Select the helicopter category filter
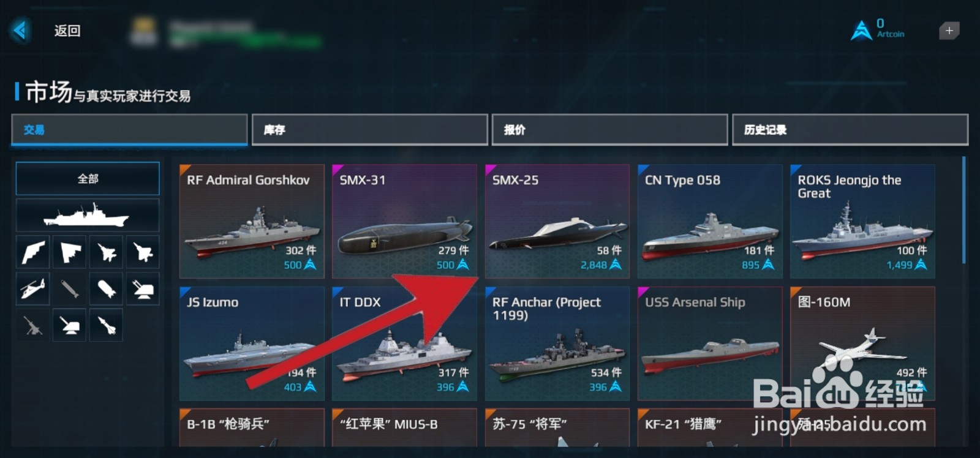Viewport: 980px width, 458px height. point(32,288)
